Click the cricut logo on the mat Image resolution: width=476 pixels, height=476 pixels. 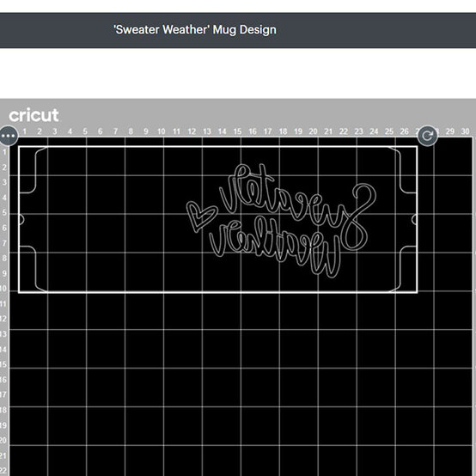[34, 115]
